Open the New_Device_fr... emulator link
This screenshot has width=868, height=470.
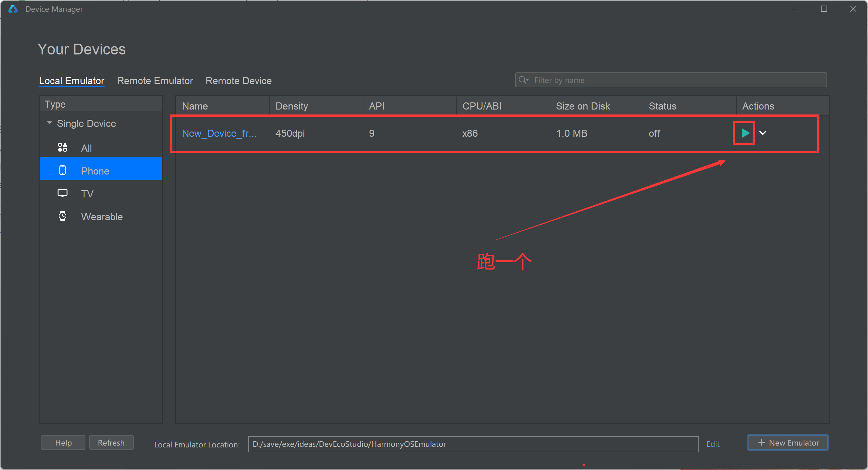click(219, 133)
